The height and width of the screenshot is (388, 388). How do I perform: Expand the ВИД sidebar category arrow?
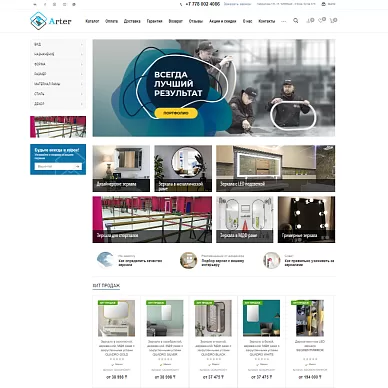tap(82, 44)
